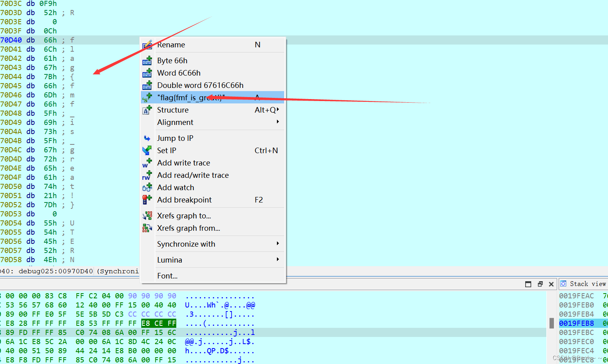Select stack address 0019FEBC
Screen dimensions: 608x364
[577, 333]
